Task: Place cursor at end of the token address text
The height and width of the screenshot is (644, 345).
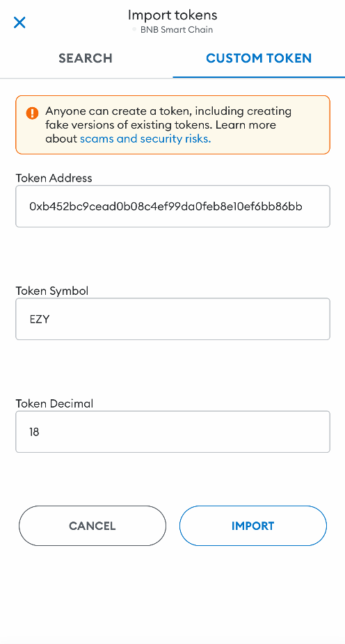Action: point(303,206)
